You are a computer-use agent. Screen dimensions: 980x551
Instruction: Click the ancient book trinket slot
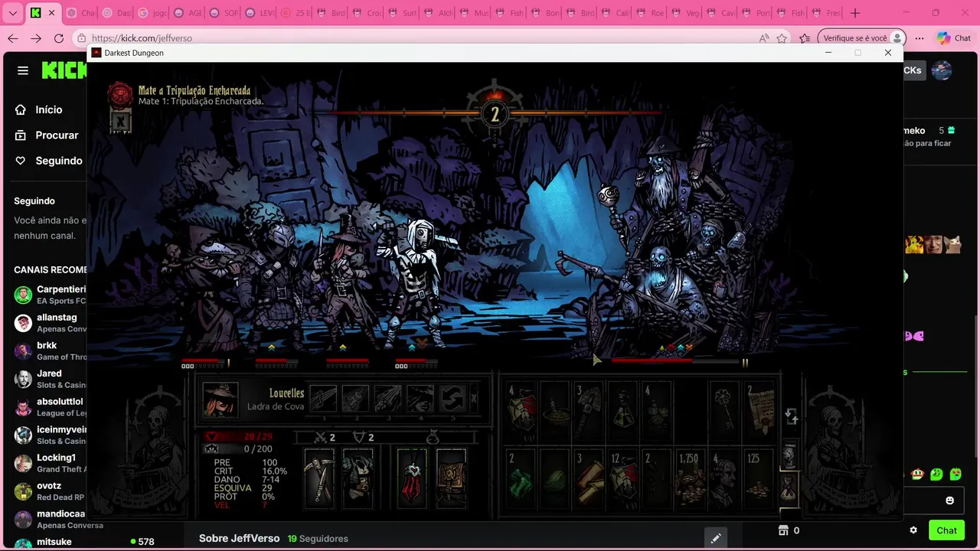click(451, 478)
